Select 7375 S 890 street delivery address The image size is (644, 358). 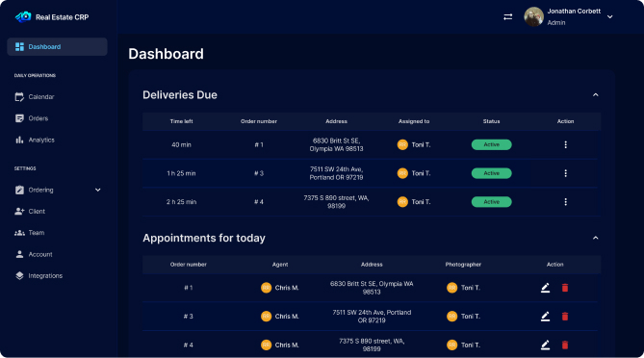click(x=336, y=202)
